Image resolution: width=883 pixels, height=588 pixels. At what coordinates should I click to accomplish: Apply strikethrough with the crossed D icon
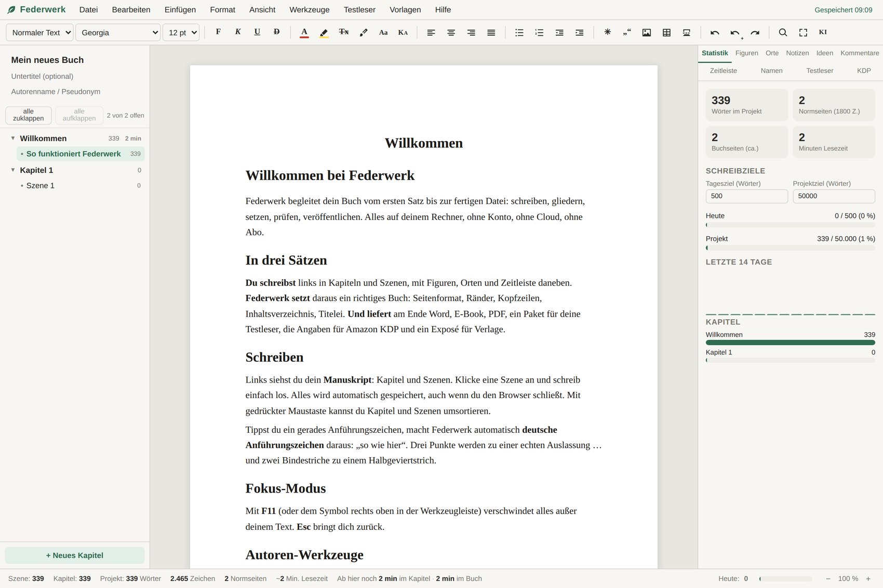pyautogui.click(x=276, y=32)
